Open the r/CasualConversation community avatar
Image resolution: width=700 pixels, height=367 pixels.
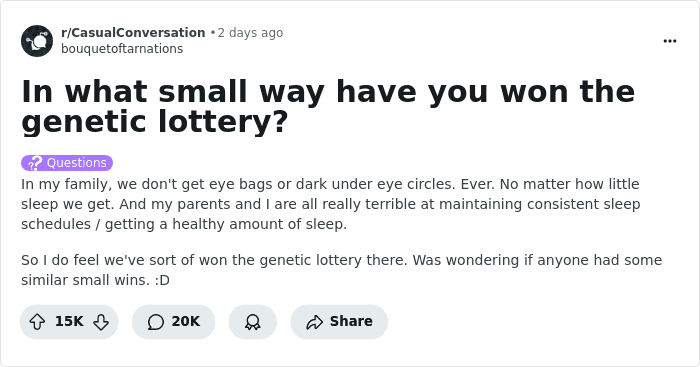[x=37, y=41]
